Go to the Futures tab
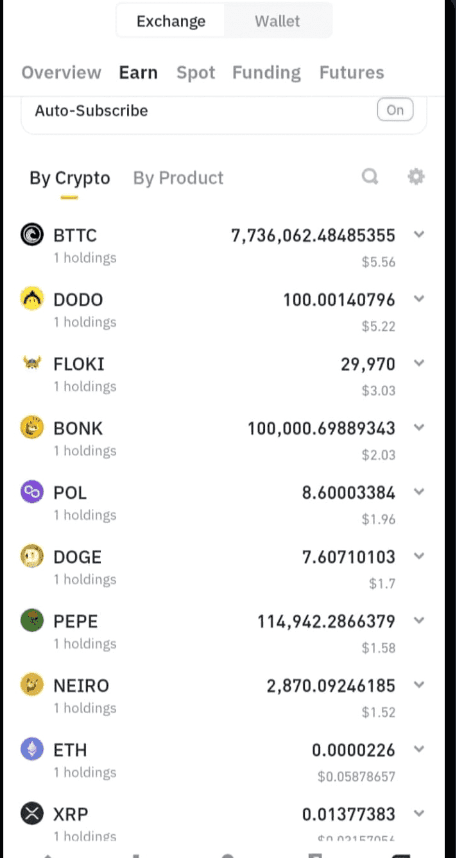The height and width of the screenshot is (858, 456). point(352,72)
